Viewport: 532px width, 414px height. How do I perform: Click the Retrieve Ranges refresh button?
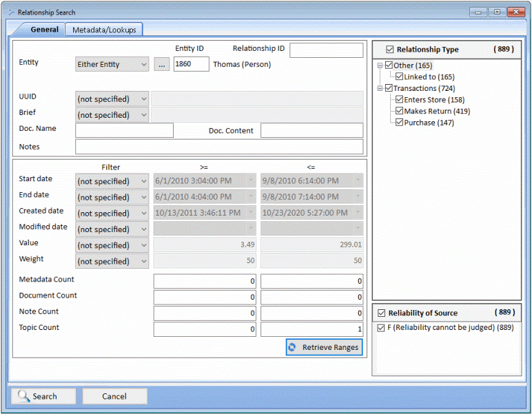click(x=323, y=347)
